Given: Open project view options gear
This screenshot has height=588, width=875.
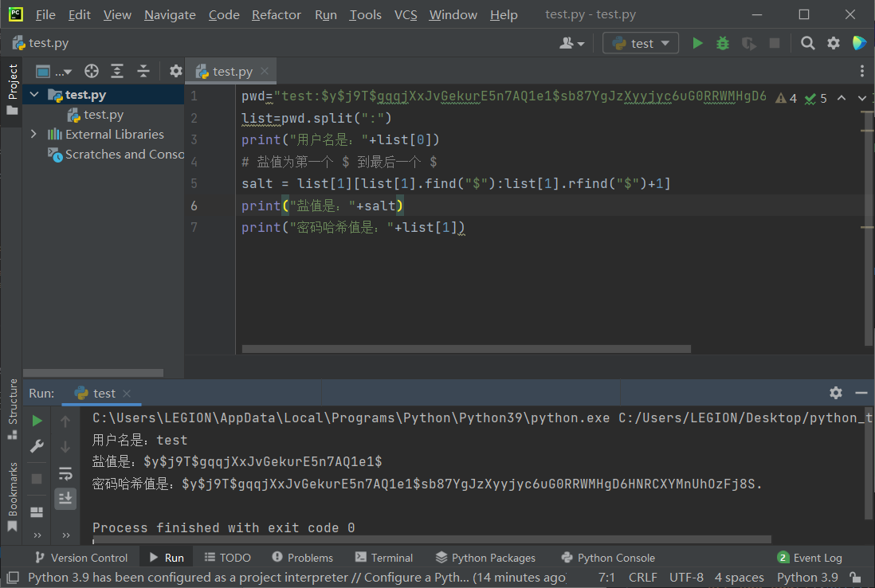Looking at the screenshot, I should coord(176,71).
